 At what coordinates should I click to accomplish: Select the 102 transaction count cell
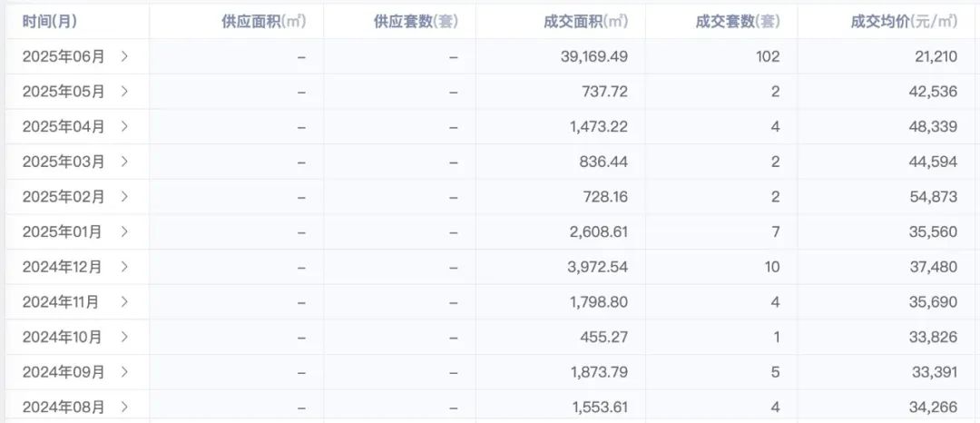(x=768, y=56)
